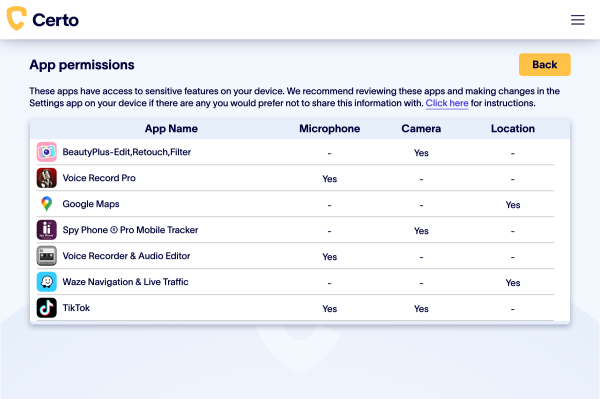600x399 pixels.
Task: Open the hamburger menu
Action: pos(577,20)
